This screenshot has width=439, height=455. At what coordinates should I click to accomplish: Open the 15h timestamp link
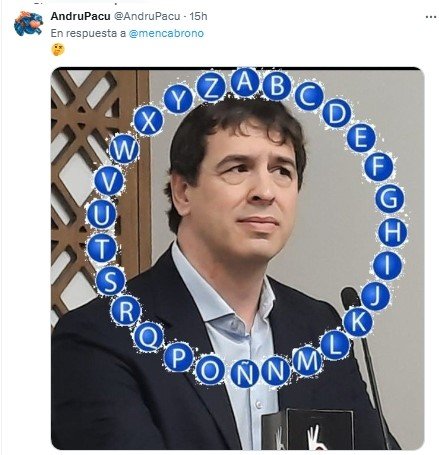[x=198, y=16]
